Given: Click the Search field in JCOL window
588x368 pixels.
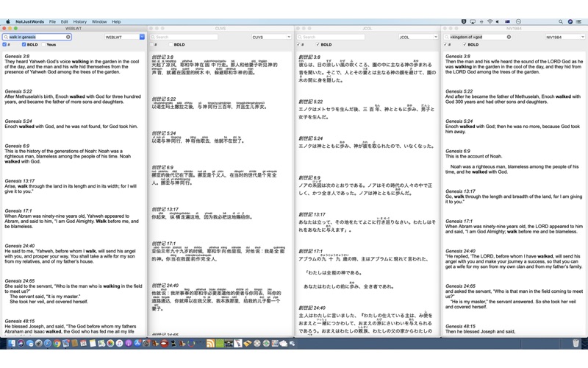Looking at the screenshot, I should click(x=331, y=37).
